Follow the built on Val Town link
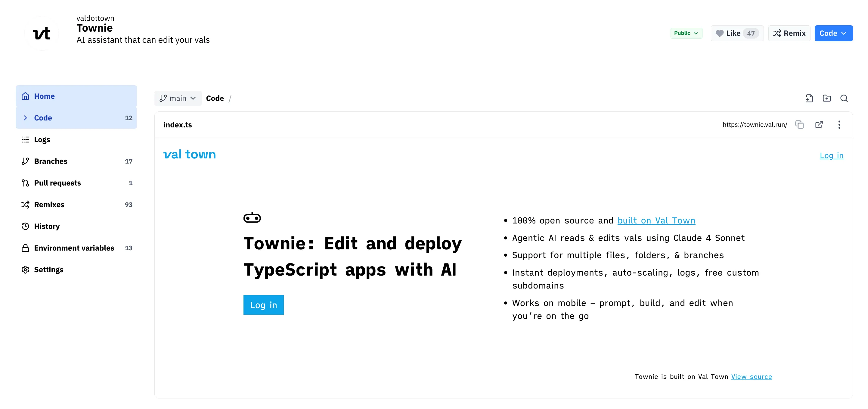This screenshot has height=409, width=868. pyautogui.click(x=656, y=220)
